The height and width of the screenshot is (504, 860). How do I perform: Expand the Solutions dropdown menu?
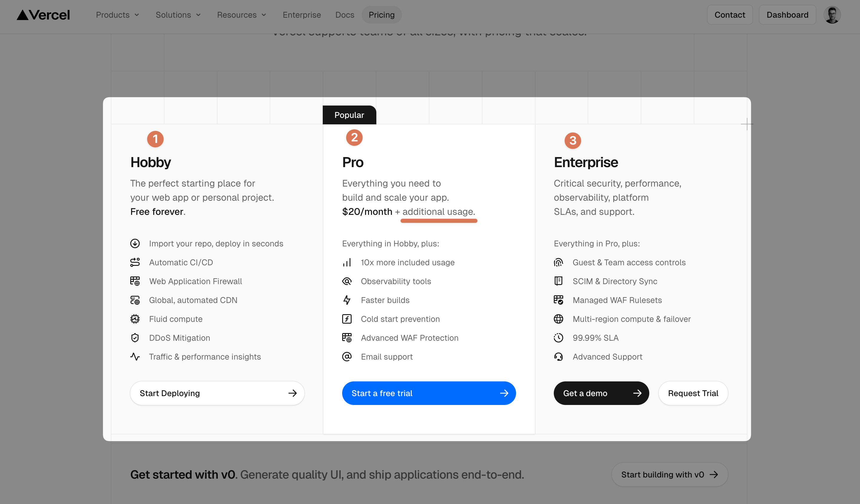[178, 15]
